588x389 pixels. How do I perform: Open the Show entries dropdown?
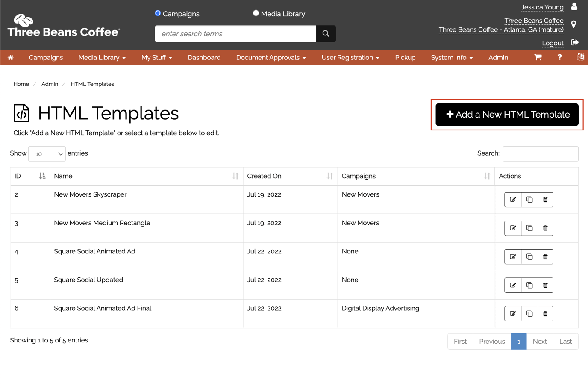pyautogui.click(x=47, y=153)
